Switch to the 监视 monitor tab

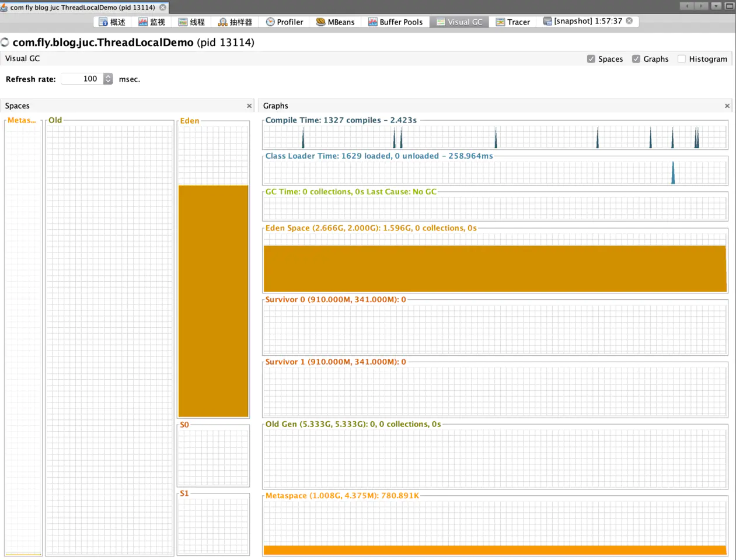pyautogui.click(x=152, y=22)
